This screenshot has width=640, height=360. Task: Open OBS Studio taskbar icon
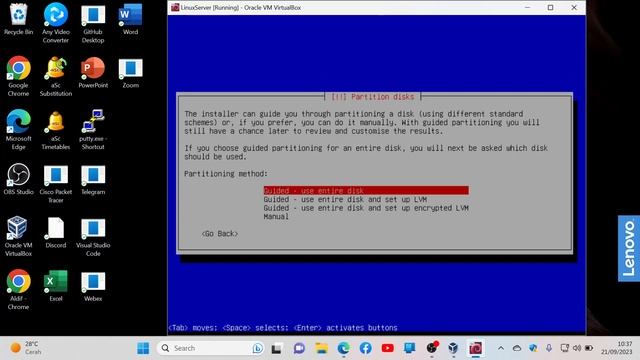tap(431, 348)
